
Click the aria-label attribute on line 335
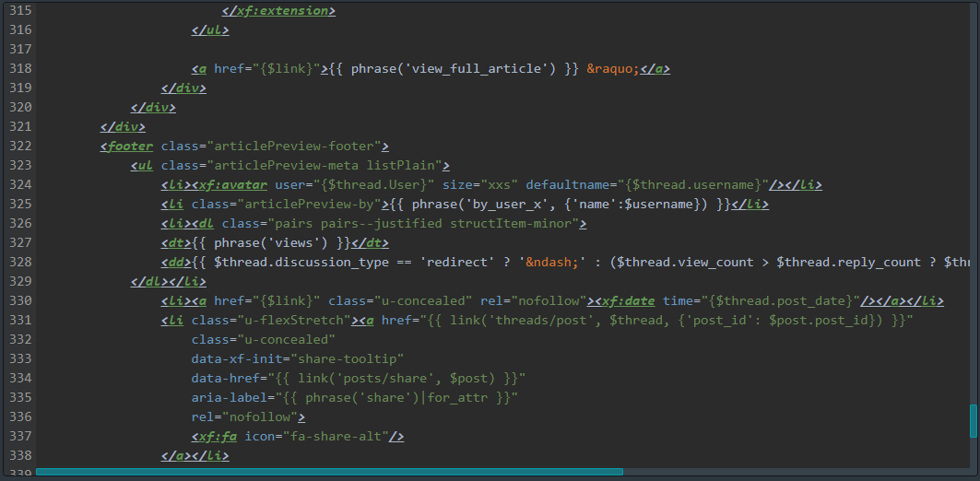[355, 398]
